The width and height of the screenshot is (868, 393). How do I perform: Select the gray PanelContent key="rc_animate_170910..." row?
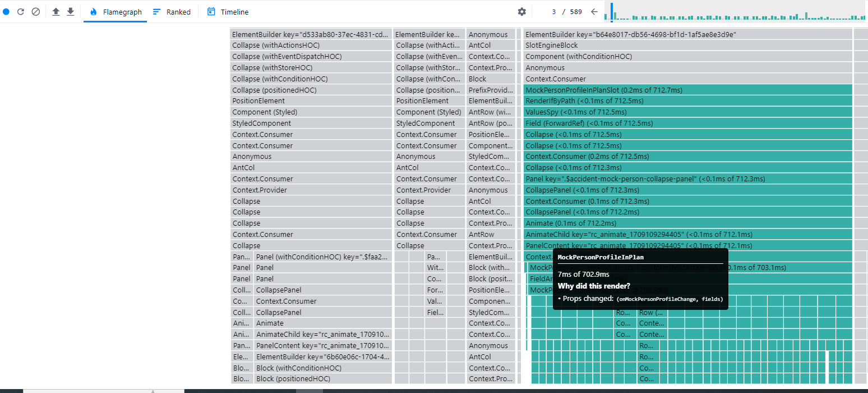click(x=323, y=346)
